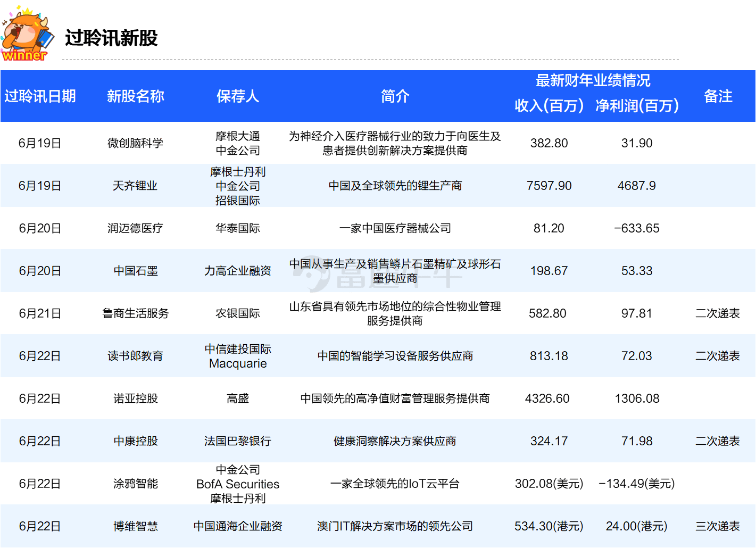
Task: Click the winner mascot logo icon
Action: [28, 34]
